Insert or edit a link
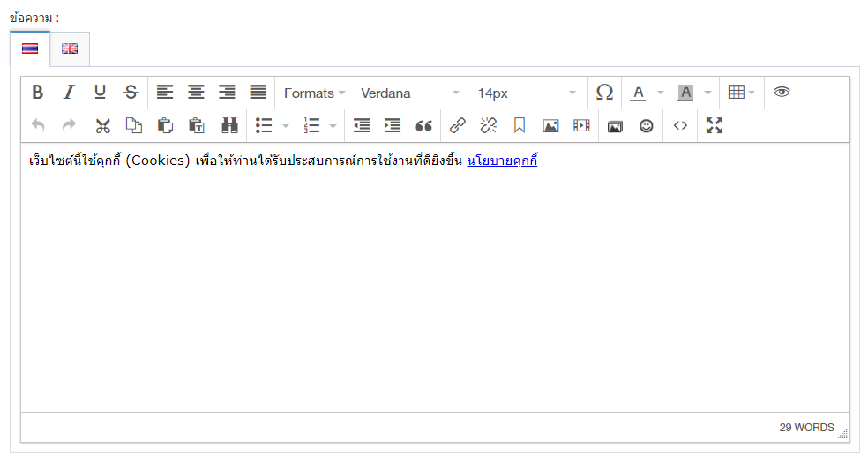 pos(457,125)
